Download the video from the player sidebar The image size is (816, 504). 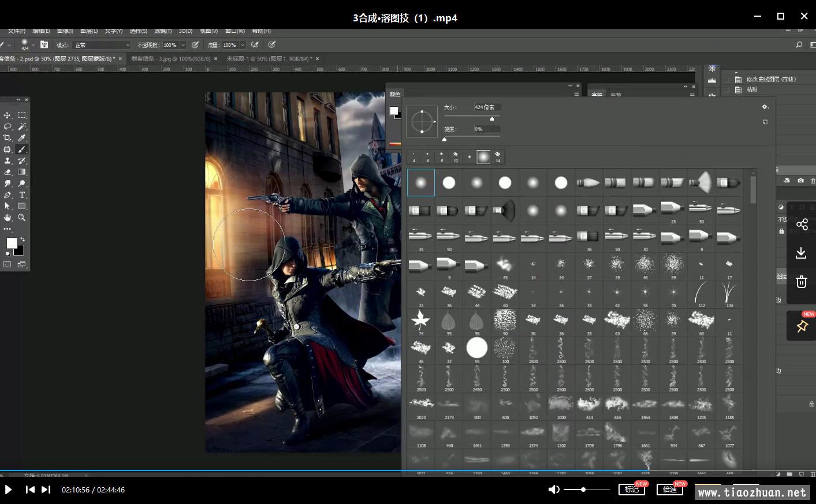[x=802, y=253]
